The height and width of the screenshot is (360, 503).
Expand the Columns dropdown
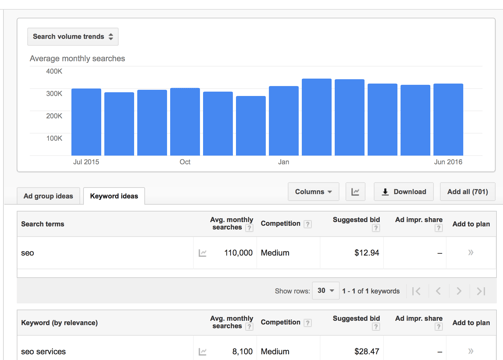[313, 192]
